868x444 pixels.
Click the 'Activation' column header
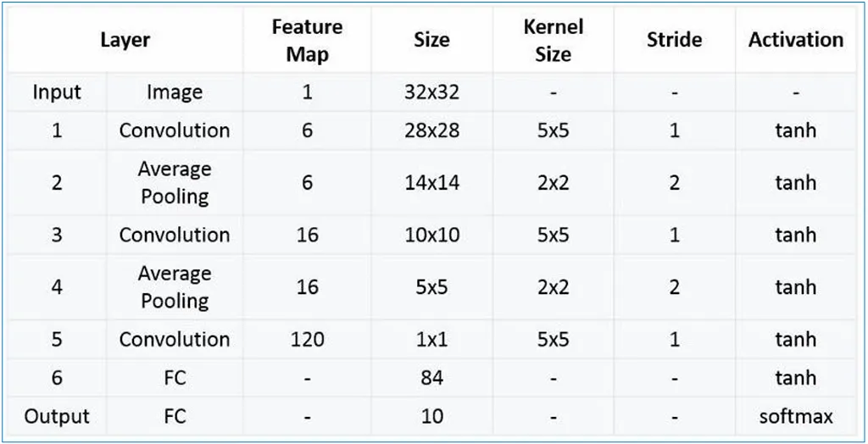pos(795,40)
